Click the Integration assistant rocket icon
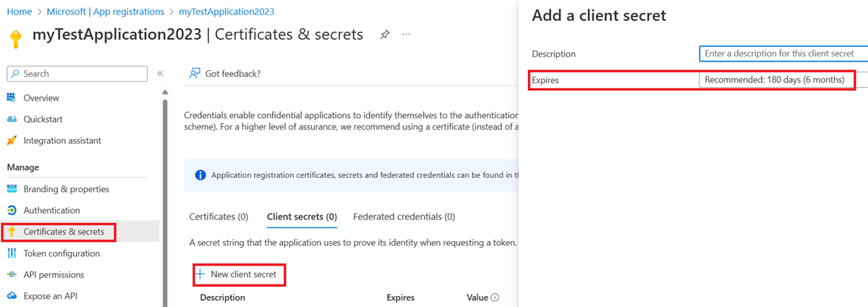Screen dimensions: 868x307 pos(12,140)
